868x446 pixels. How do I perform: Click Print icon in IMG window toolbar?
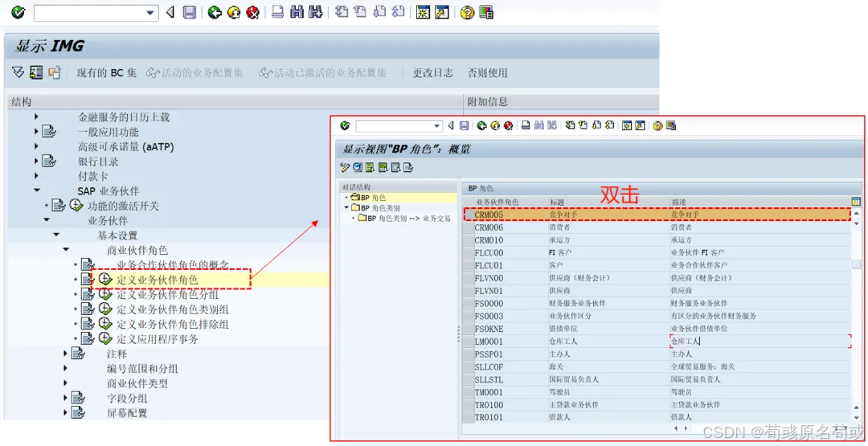[278, 12]
